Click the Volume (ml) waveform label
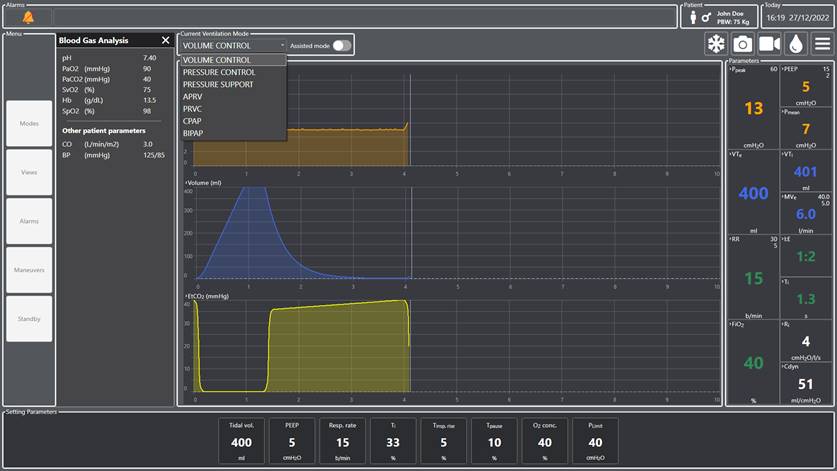The height and width of the screenshot is (471, 837). (x=204, y=183)
